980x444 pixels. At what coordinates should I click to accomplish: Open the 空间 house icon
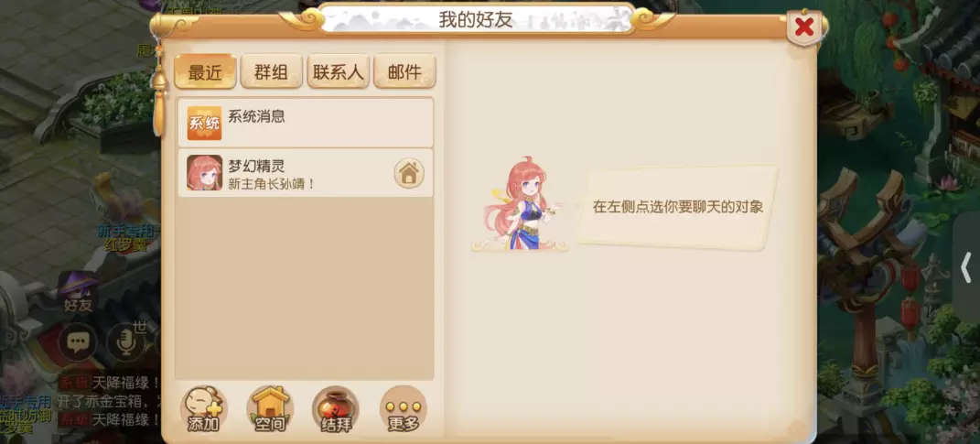271,409
